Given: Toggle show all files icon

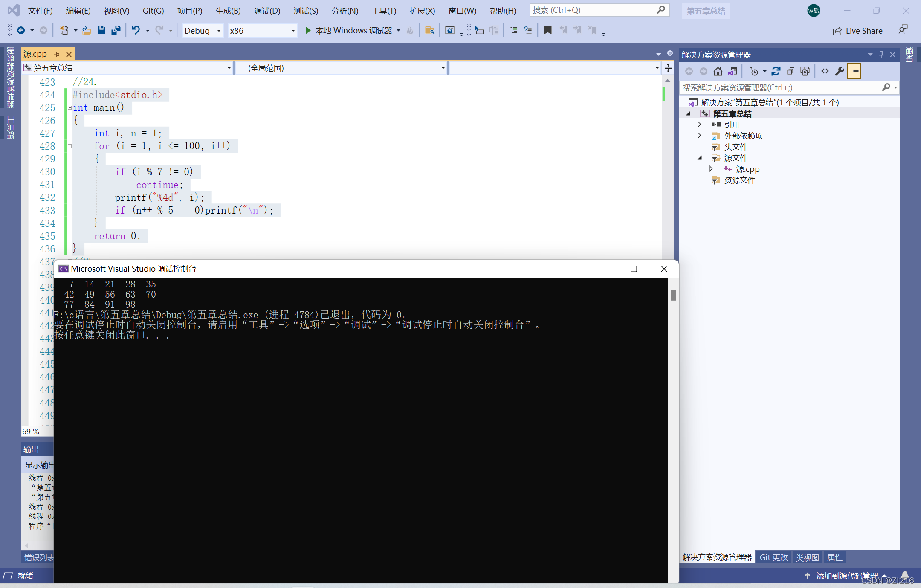Looking at the screenshot, I should 805,71.
